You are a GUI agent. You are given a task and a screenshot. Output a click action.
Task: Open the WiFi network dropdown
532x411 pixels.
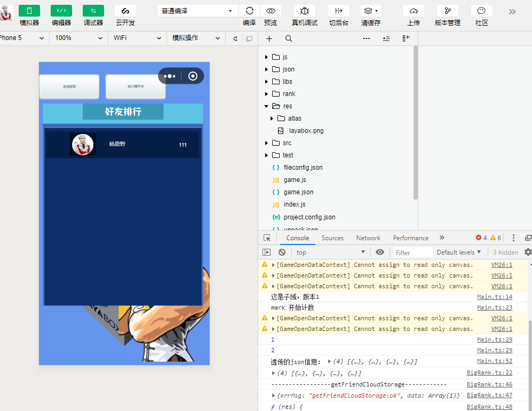click(x=138, y=38)
